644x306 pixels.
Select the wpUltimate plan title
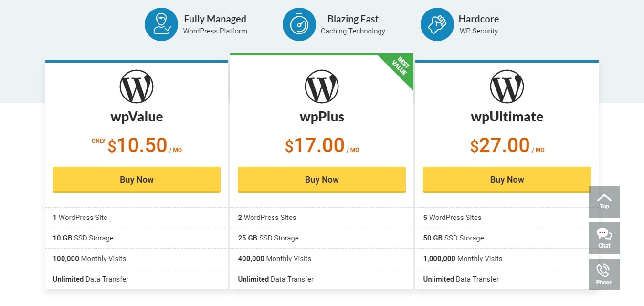pos(507,117)
